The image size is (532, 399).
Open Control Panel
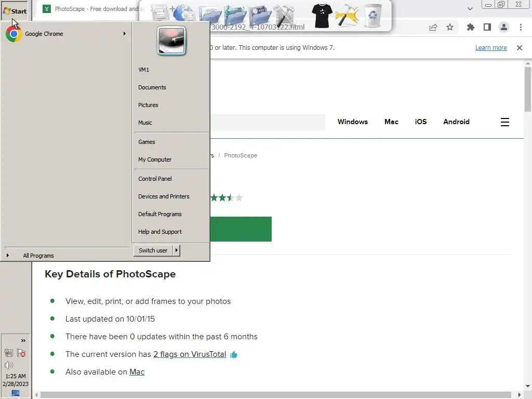(x=155, y=179)
